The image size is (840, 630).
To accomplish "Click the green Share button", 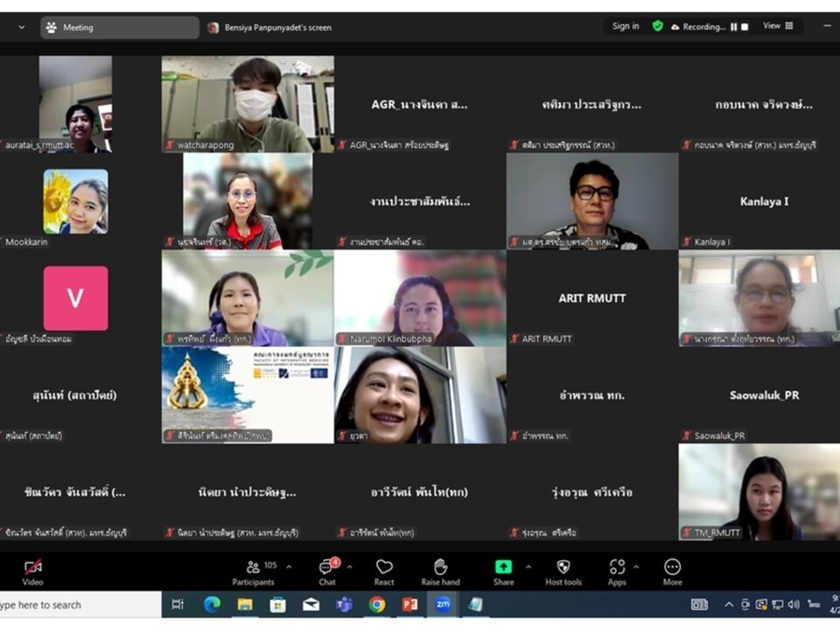I will [x=504, y=572].
